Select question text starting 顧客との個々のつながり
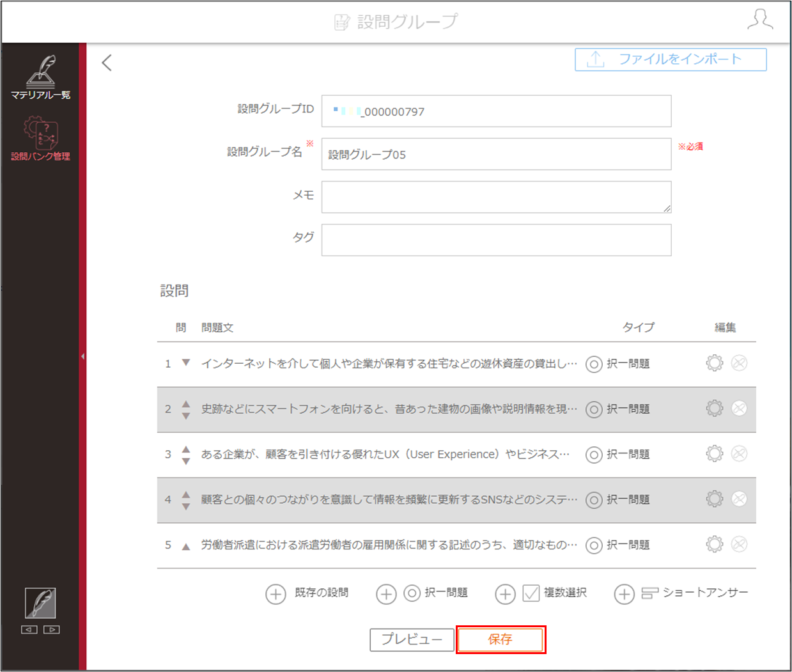Image resolution: width=792 pixels, height=672 pixels. (x=389, y=500)
